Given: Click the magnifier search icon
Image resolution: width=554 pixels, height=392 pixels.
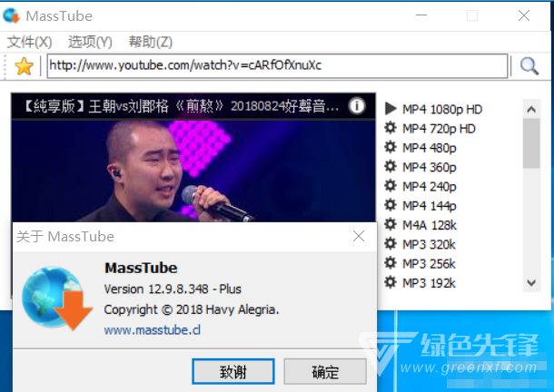Looking at the screenshot, I should (x=529, y=65).
